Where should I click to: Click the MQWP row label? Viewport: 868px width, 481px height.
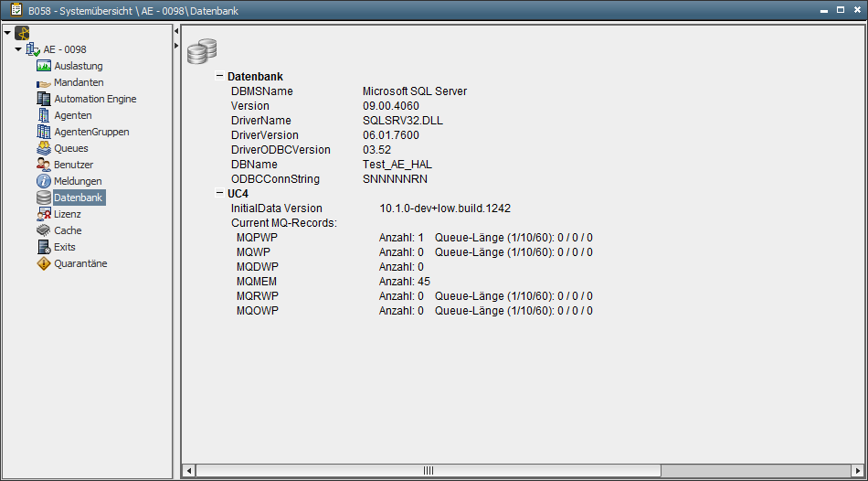[253, 252]
